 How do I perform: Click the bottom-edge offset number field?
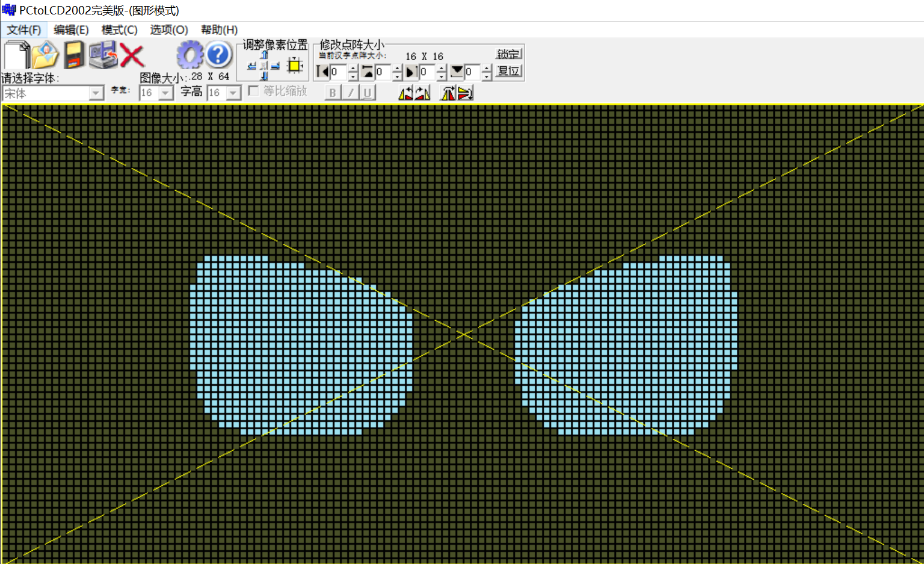click(473, 72)
